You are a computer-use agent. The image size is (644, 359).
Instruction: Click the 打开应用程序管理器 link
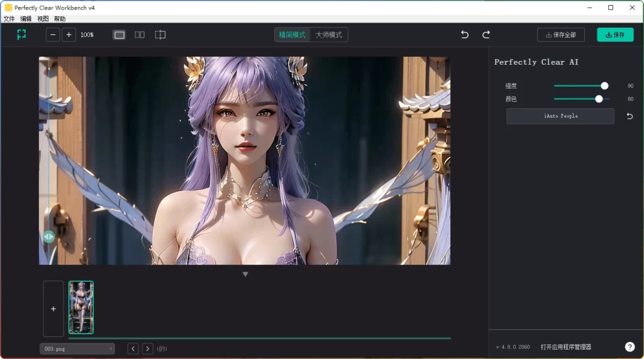pos(565,347)
